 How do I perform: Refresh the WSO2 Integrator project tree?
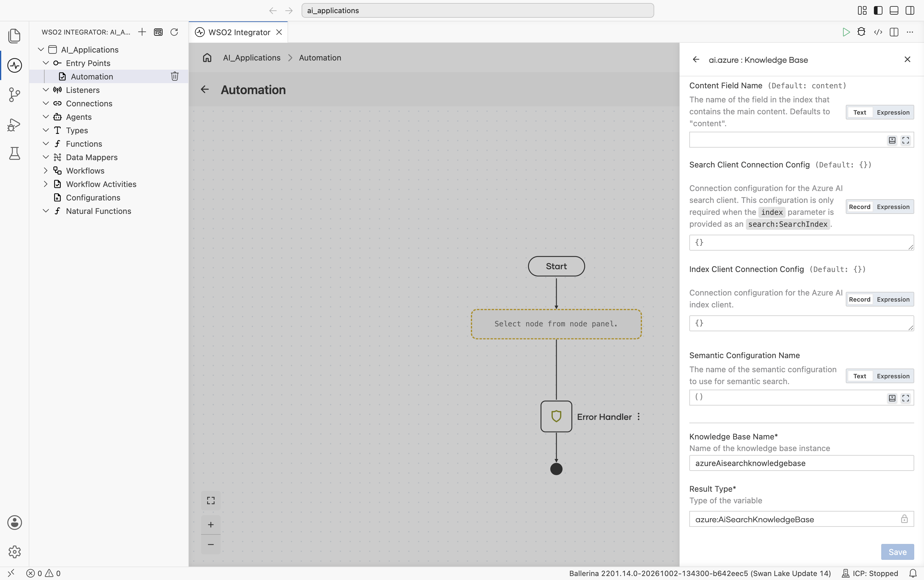tap(174, 32)
